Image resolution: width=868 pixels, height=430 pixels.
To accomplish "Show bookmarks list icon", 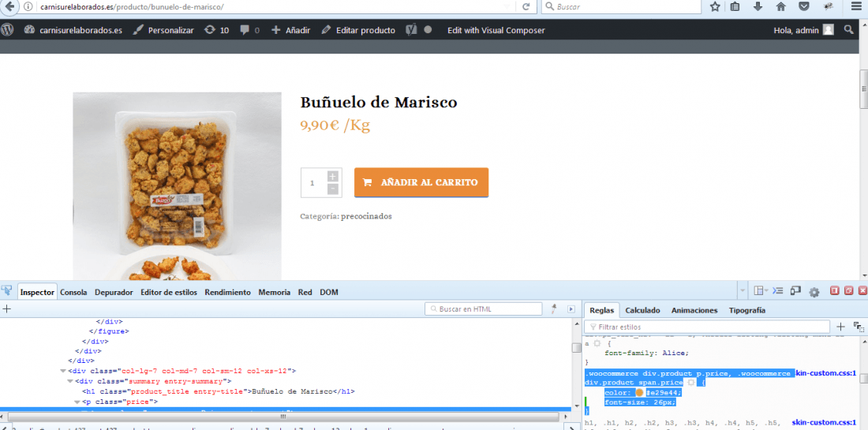I will pos(735,6).
